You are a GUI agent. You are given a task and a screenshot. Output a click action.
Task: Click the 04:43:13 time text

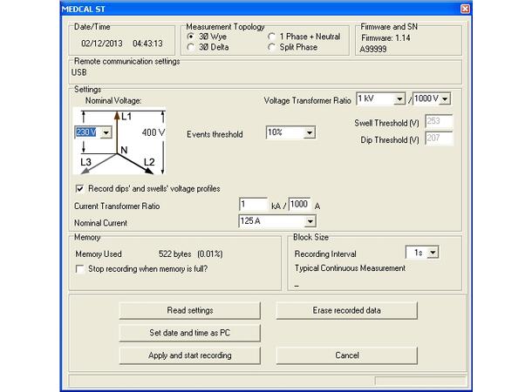coord(147,44)
